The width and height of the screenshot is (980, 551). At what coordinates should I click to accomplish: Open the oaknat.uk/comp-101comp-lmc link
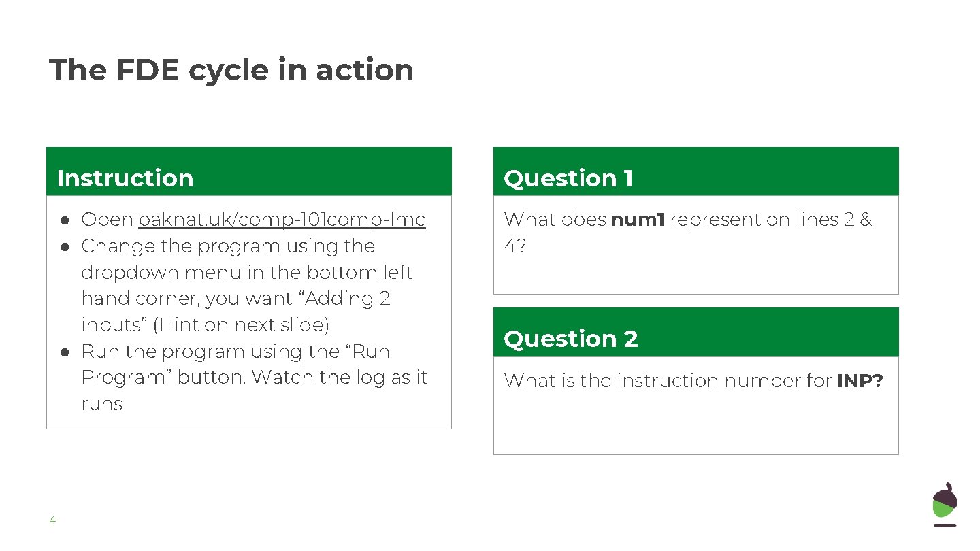tap(282, 220)
